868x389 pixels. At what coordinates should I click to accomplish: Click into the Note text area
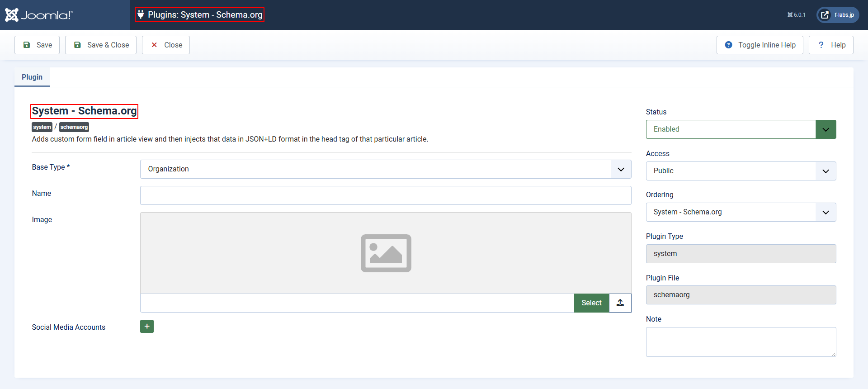(x=741, y=342)
